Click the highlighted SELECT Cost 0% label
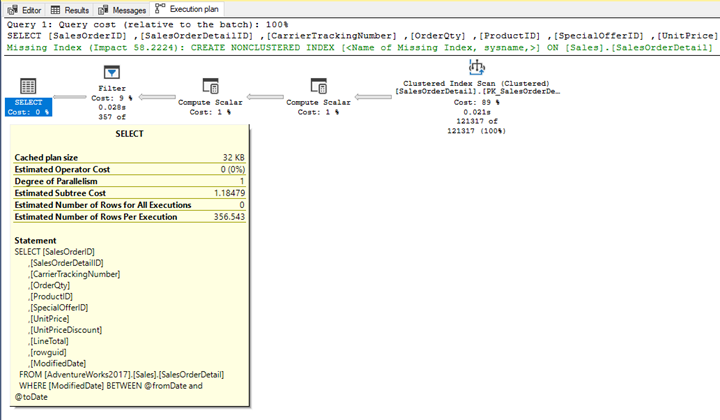Image resolution: width=720 pixels, height=420 pixels. tap(28, 107)
